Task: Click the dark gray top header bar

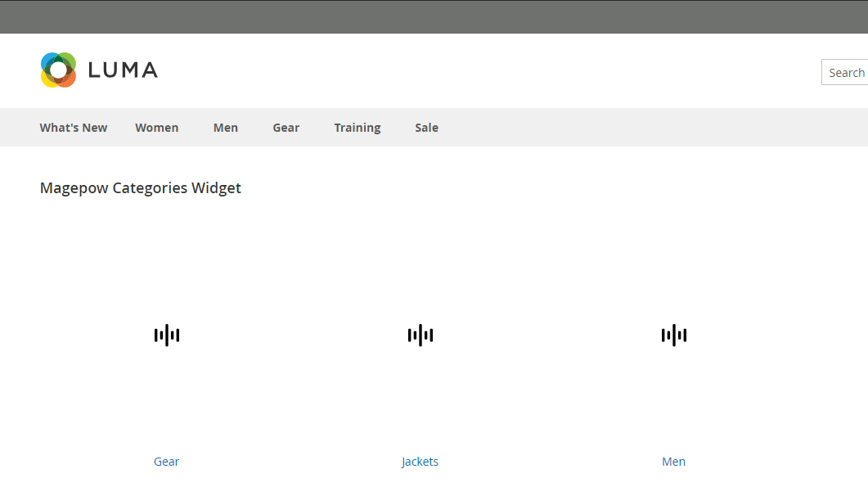Action: [434, 16]
